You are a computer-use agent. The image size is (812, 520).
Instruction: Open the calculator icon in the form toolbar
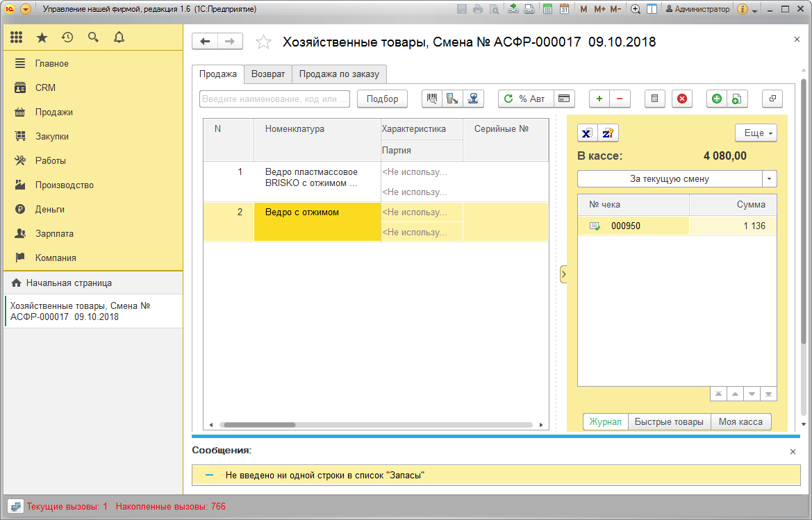[x=654, y=99]
